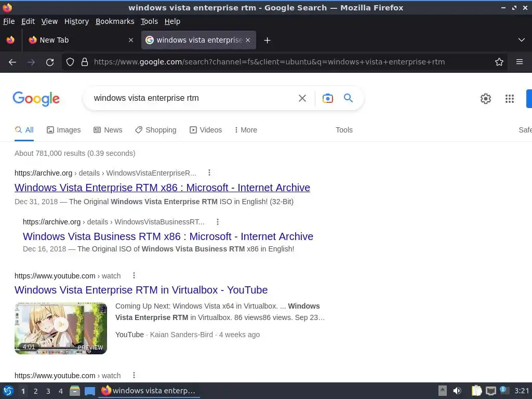Open a new tab with plus button
532x399 pixels.
268,41
